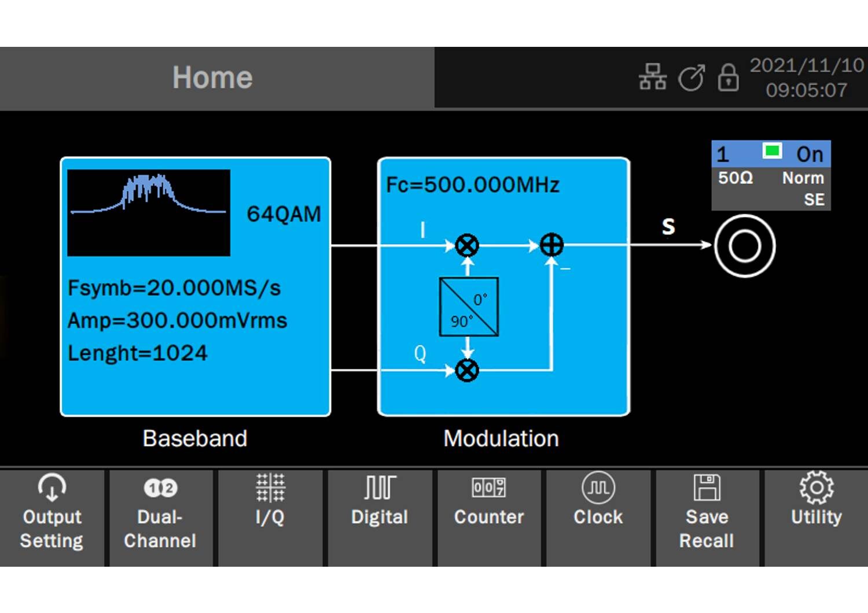Click the network LAN status icon
The width and height of the screenshot is (868, 613).
click(x=653, y=77)
